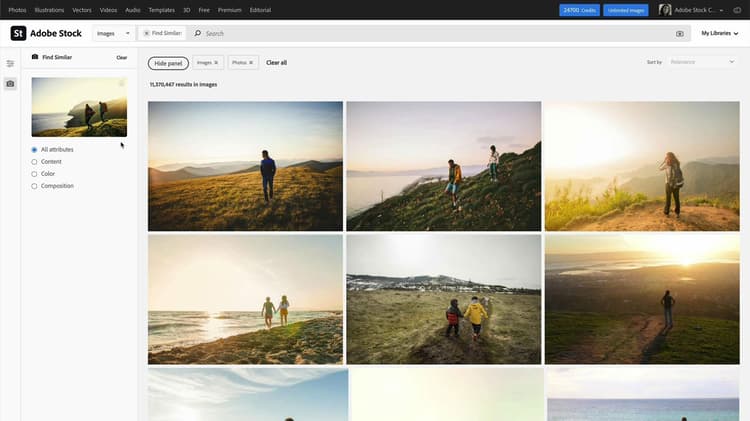
Task: Open Videos menu item
Action: 108,10
